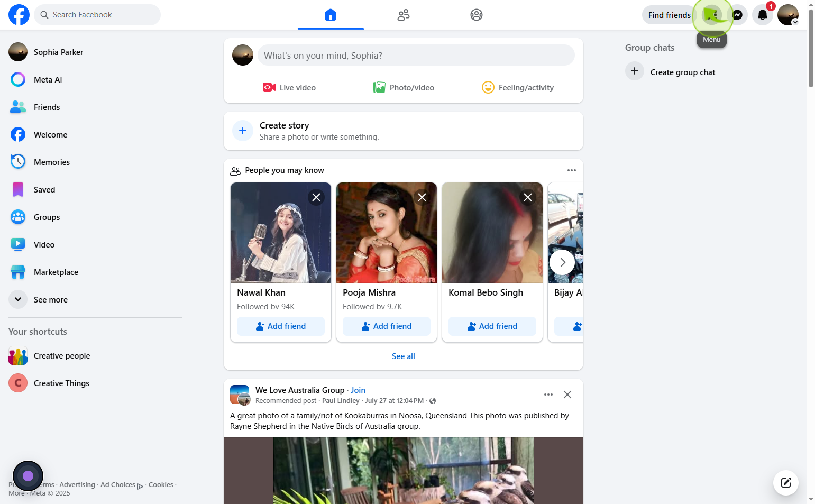The width and height of the screenshot is (815, 504).
Task: Open Friends from the left sidebar
Action: [95, 107]
